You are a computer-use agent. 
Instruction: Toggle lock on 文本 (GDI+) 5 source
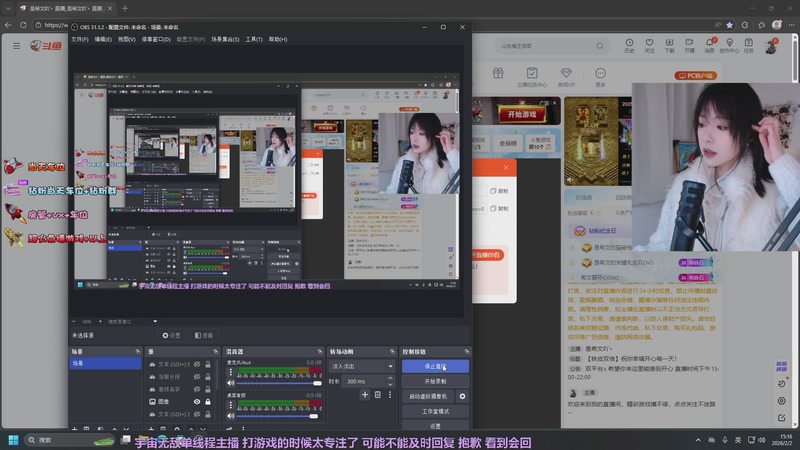(x=208, y=364)
